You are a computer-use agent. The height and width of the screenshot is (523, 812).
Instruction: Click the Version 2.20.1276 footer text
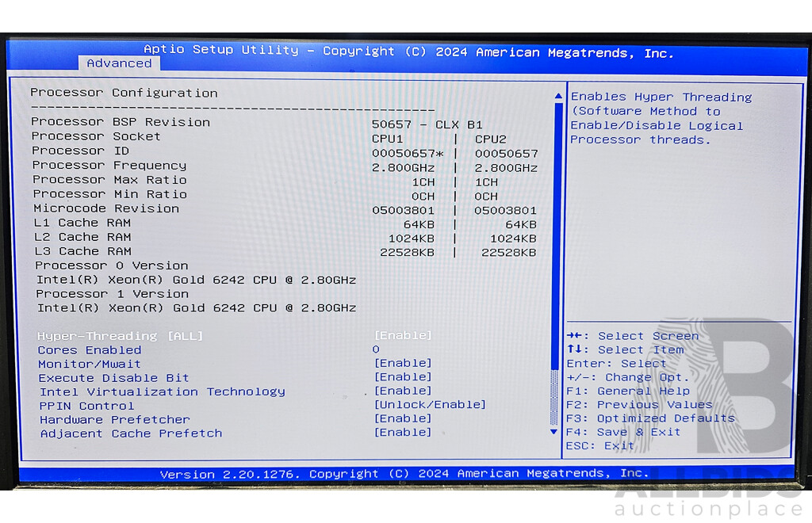(x=404, y=473)
